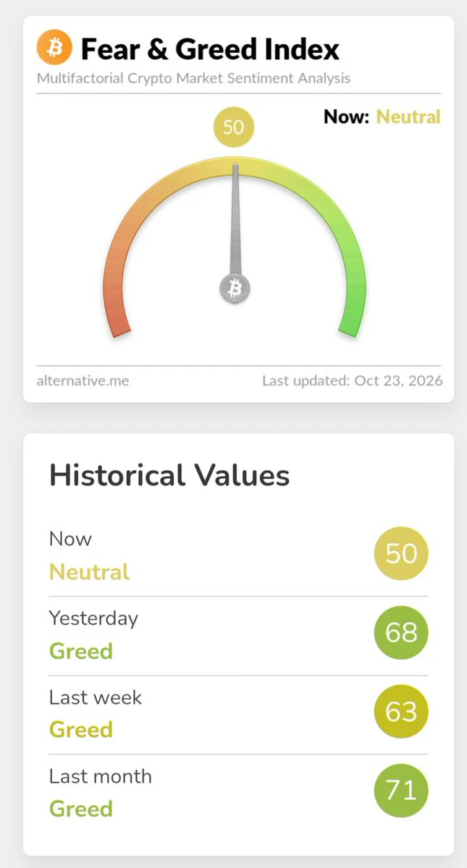Screen dimensions: 467x868
Task: Click the orange Bitcoin logo icon
Action: (55, 47)
